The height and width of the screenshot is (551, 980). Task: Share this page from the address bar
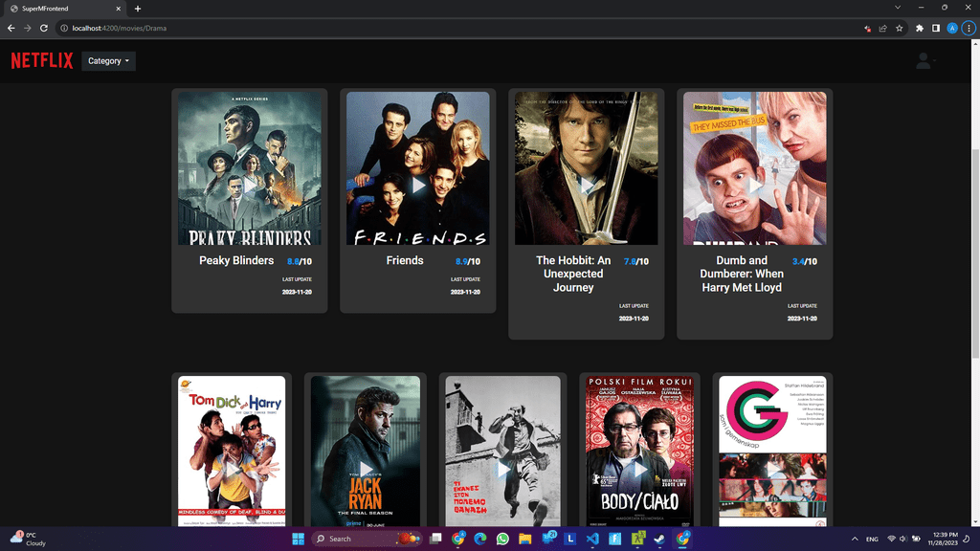882,28
